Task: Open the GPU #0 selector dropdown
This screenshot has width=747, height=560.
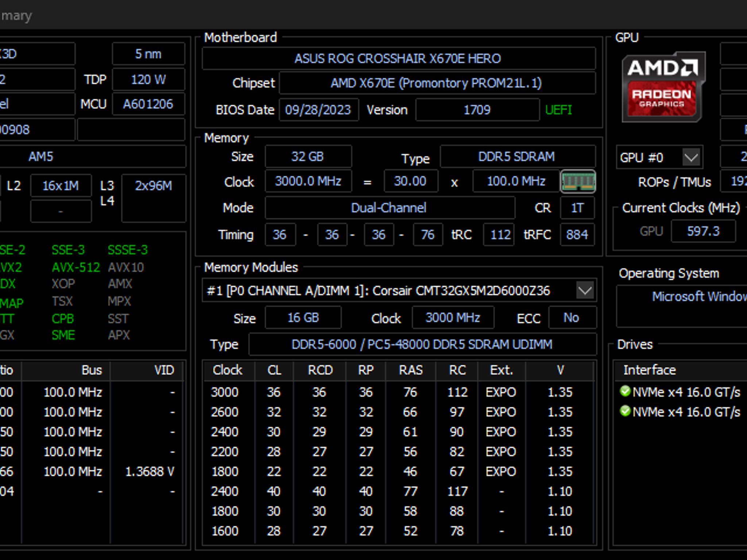Action: 691,157
